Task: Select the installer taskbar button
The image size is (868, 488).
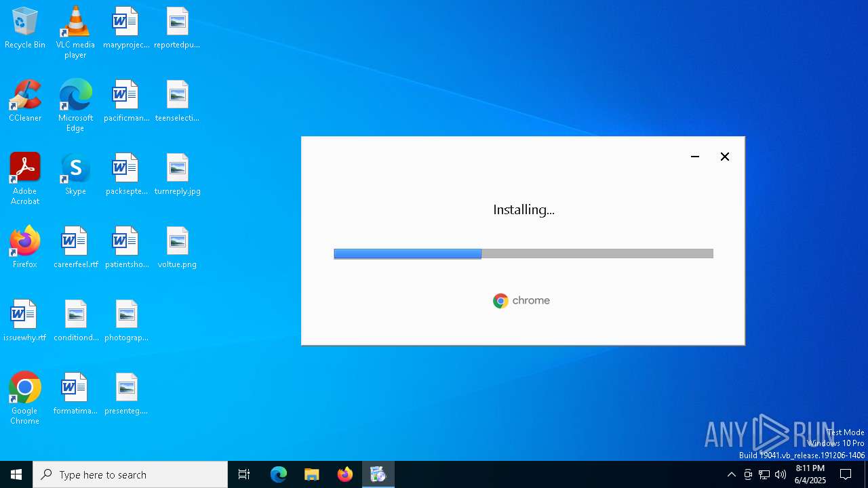Action: [378, 474]
